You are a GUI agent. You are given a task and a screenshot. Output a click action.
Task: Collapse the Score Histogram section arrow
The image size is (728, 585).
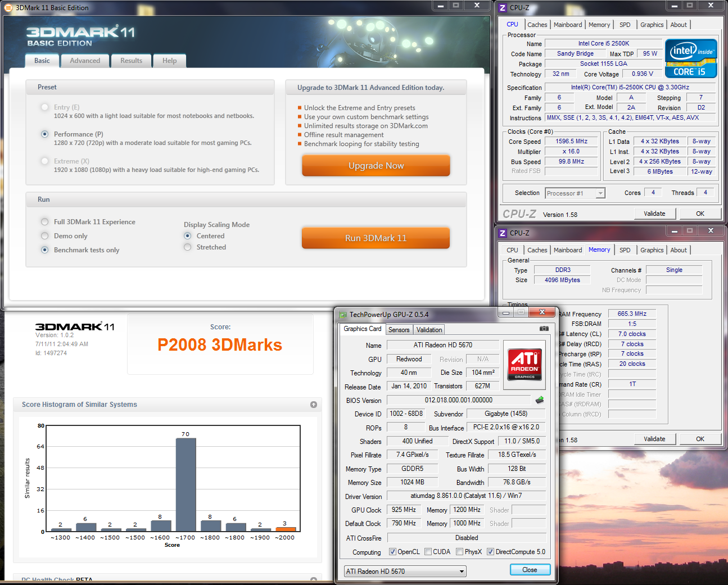coord(314,405)
